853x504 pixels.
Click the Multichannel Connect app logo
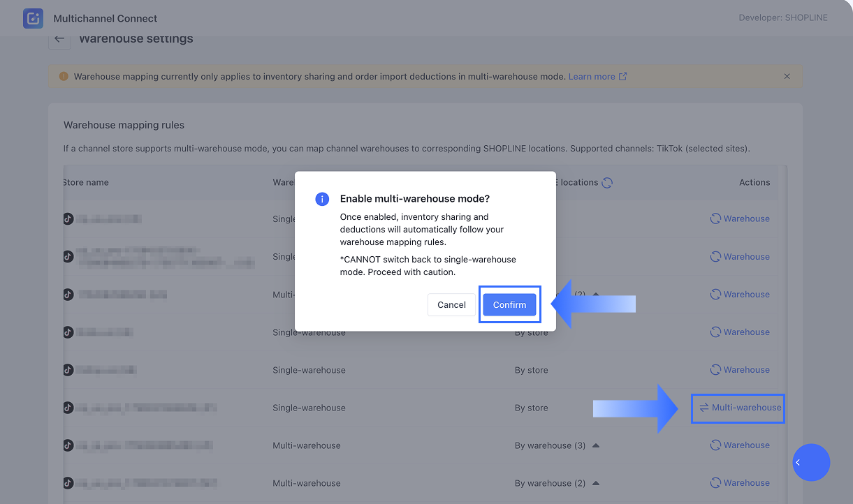click(x=33, y=18)
